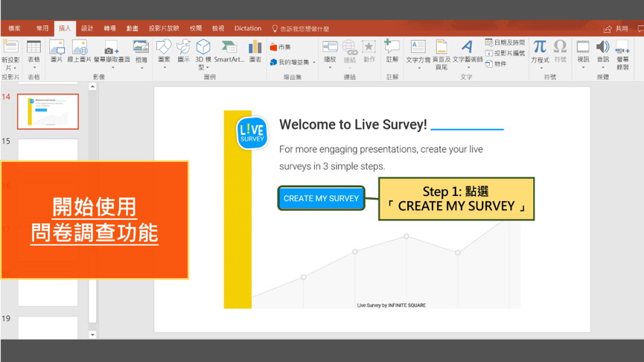Insert 投影片編號 slide number
The image size is (644, 362).
(x=505, y=53)
